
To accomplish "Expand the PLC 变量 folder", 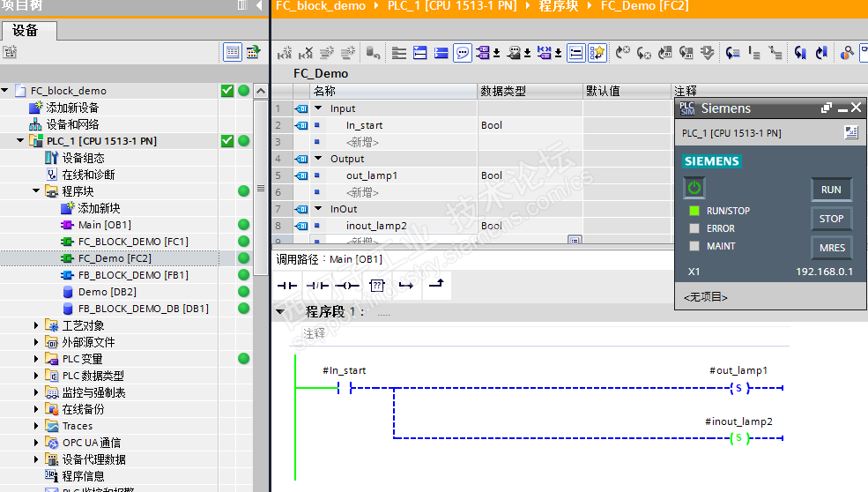I will pos(36,359).
